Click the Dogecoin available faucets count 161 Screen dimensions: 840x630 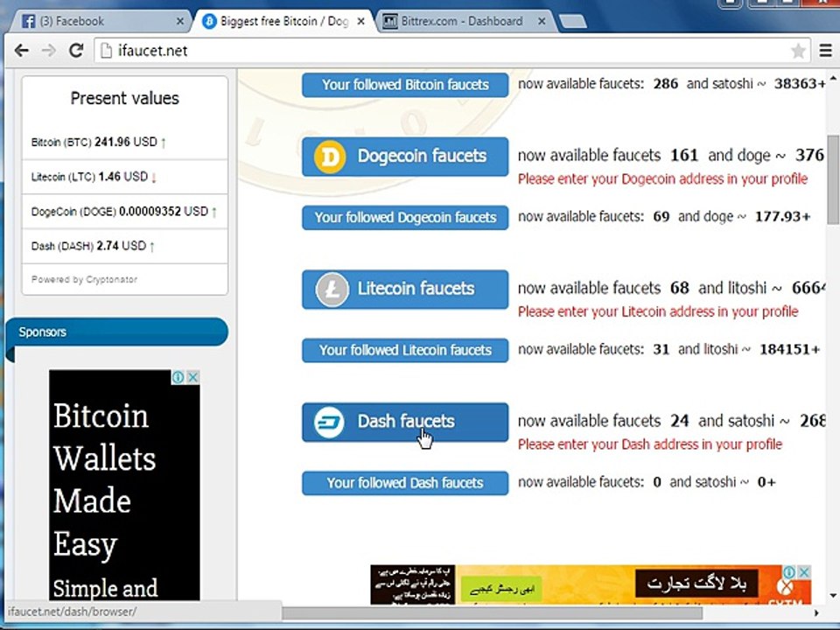coord(684,156)
